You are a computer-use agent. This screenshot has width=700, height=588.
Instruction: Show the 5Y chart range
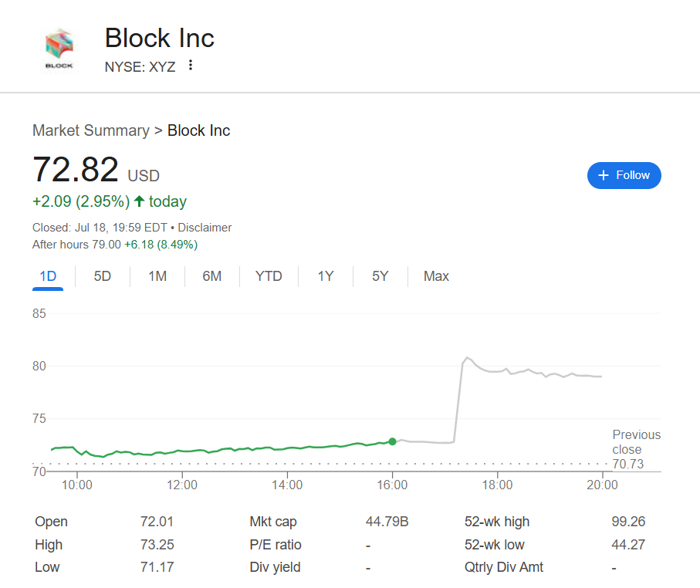[x=380, y=276]
